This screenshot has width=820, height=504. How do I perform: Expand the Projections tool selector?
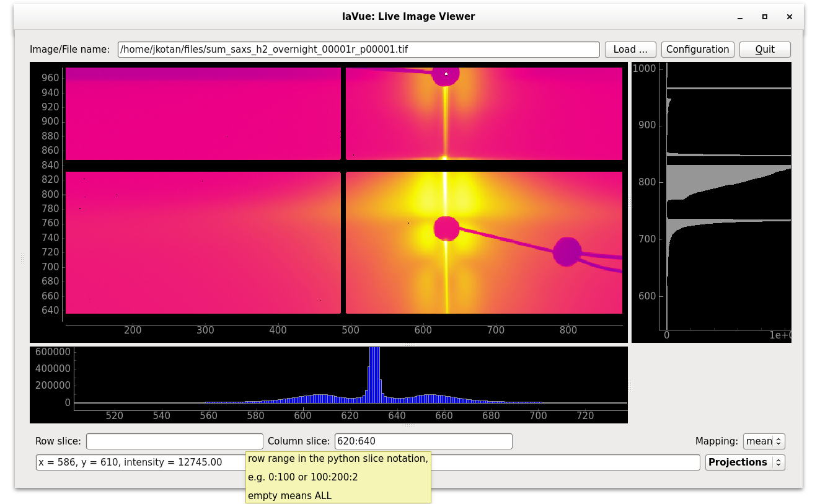pyautogui.click(x=744, y=462)
